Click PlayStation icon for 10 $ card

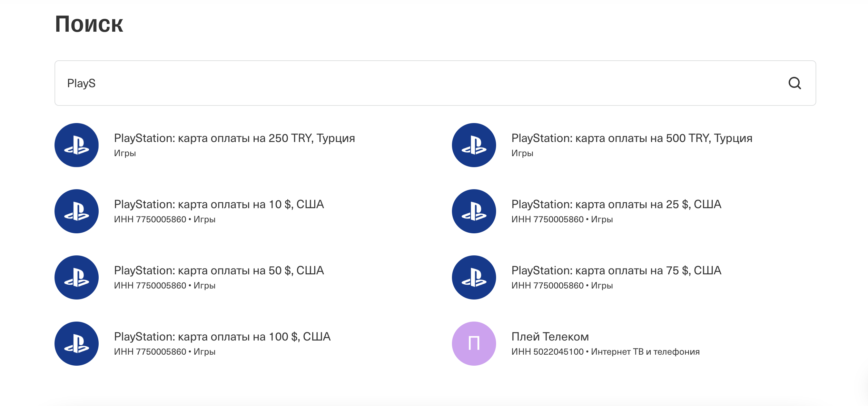tap(77, 211)
